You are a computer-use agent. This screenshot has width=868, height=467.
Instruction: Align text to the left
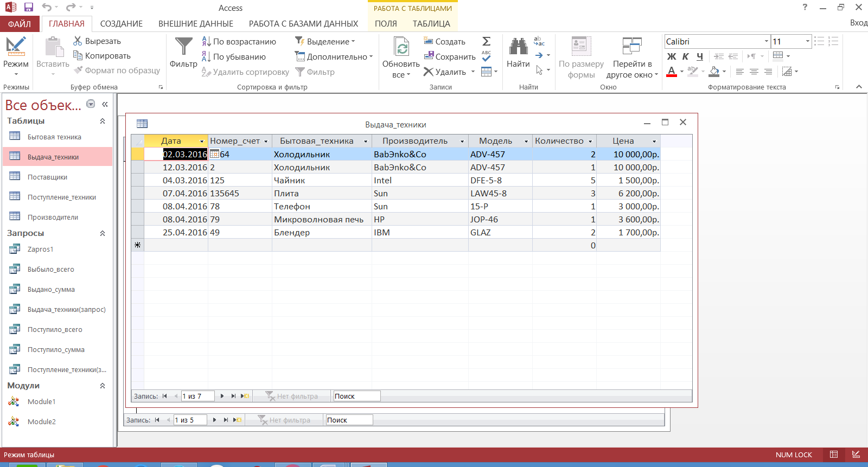click(x=739, y=72)
